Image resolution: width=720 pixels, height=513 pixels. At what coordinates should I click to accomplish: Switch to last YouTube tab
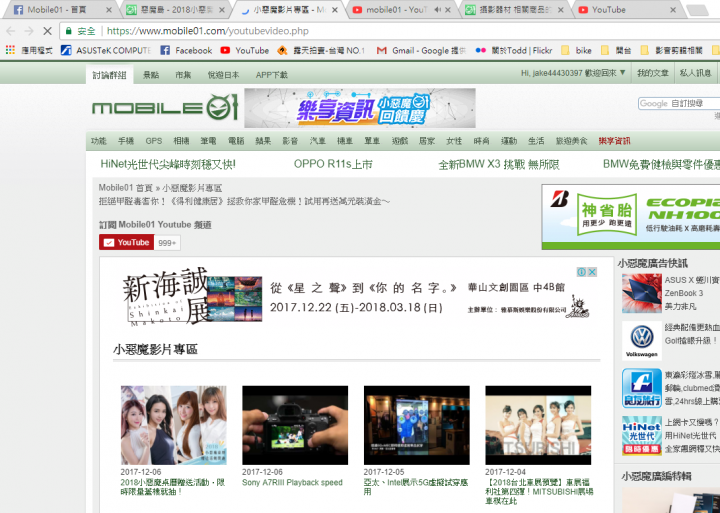click(627, 10)
